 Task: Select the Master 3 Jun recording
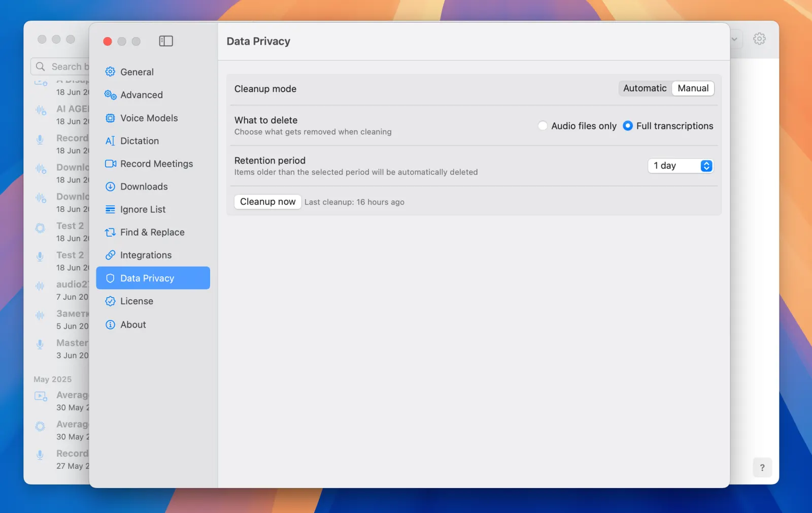[60, 349]
